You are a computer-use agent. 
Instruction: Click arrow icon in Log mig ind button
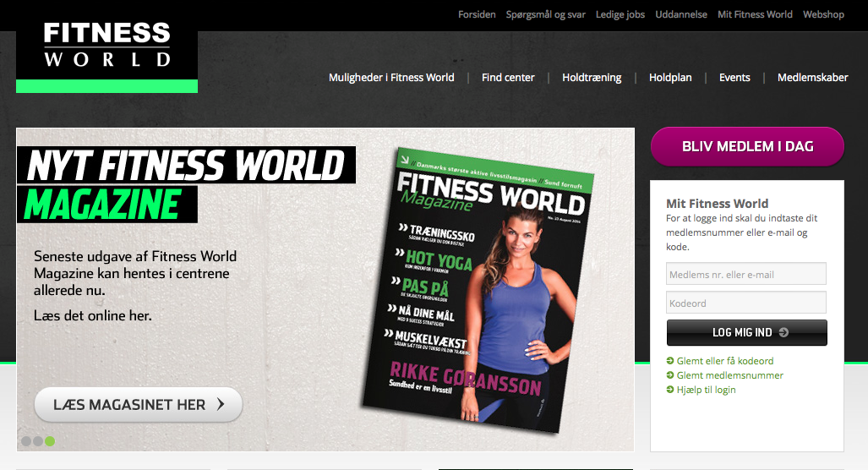pyautogui.click(x=783, y=332)
